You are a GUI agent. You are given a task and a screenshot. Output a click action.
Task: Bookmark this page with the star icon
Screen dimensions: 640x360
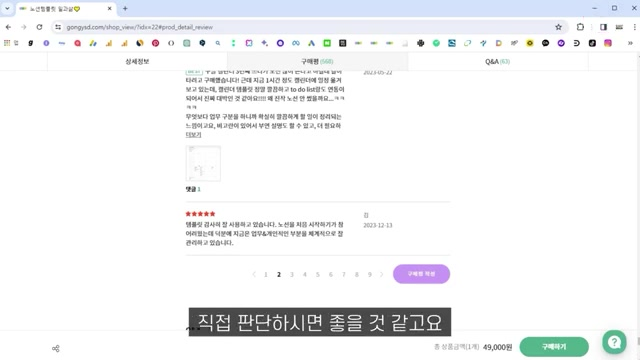558,27
